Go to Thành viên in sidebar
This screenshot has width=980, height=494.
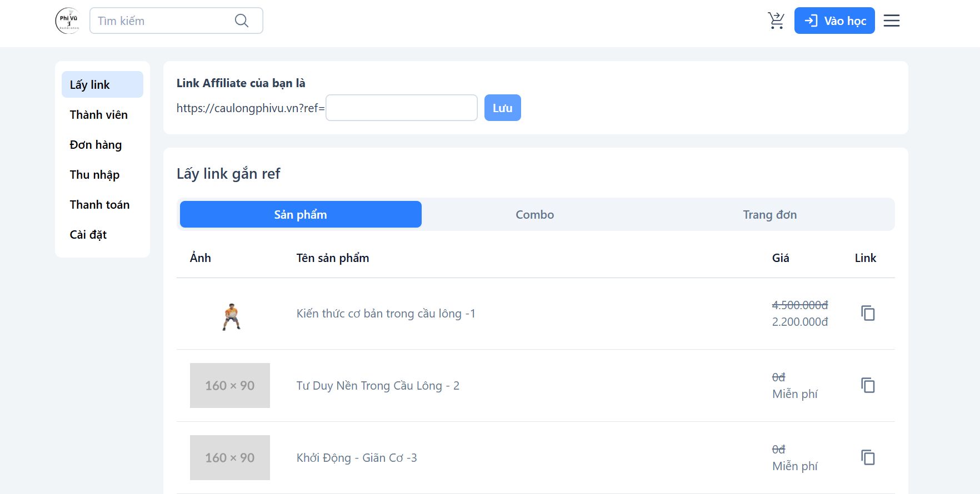coord(99,115)
